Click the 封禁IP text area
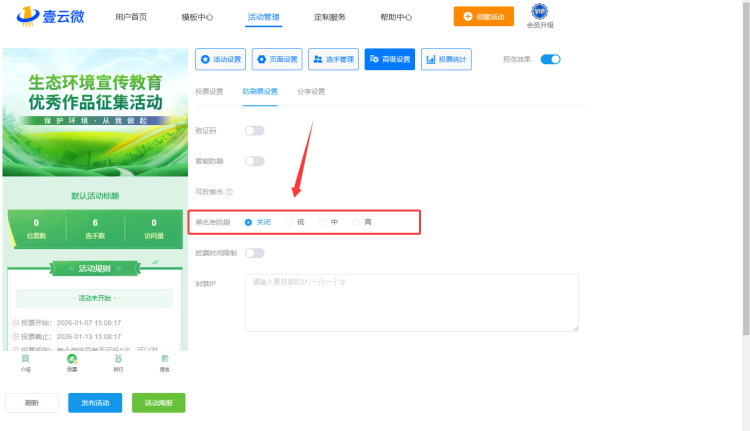Viewport: 750px width, 431px height. pos(411,302)
